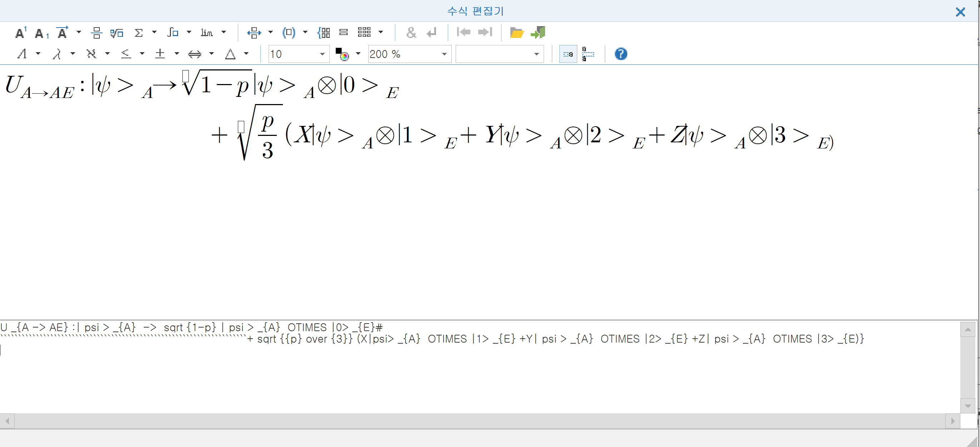Insert a subscript template
Screen dimensions: 980x447
tap(41, 34)
